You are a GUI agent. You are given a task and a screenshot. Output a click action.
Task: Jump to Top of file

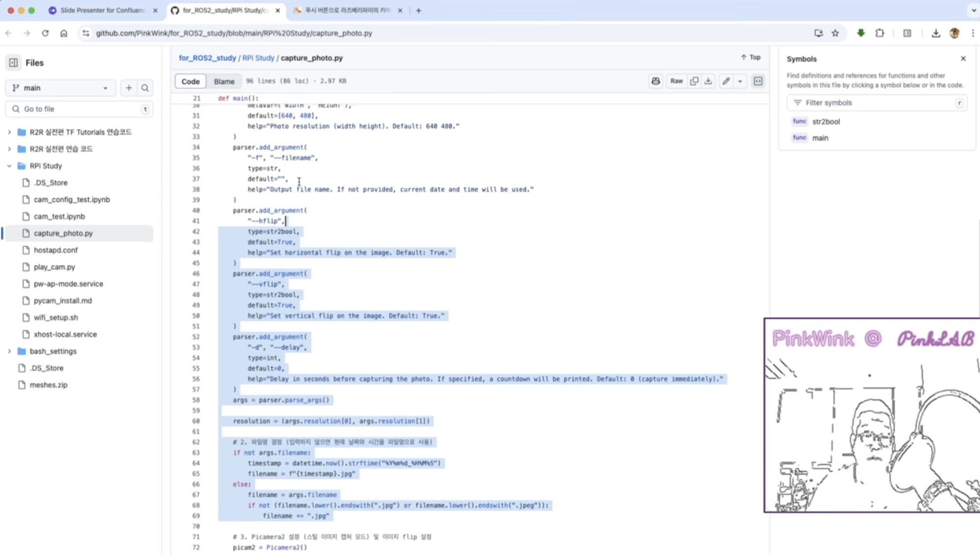click(x=751, y=58)
